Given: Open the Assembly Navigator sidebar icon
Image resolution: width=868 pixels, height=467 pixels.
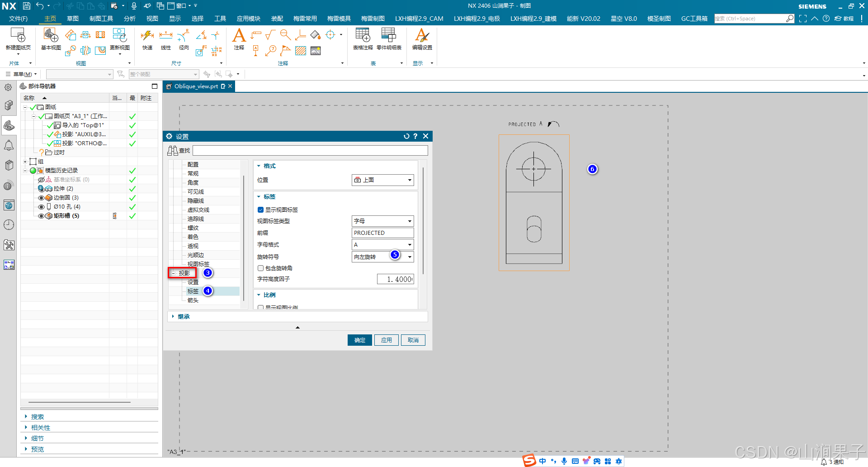Looking at the screenshot, I should point(9,105).
